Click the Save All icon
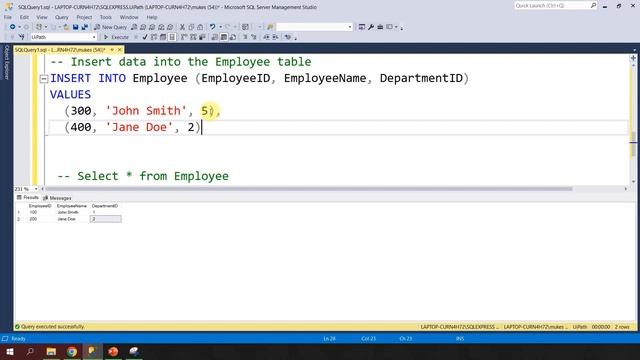 point(84,27)
